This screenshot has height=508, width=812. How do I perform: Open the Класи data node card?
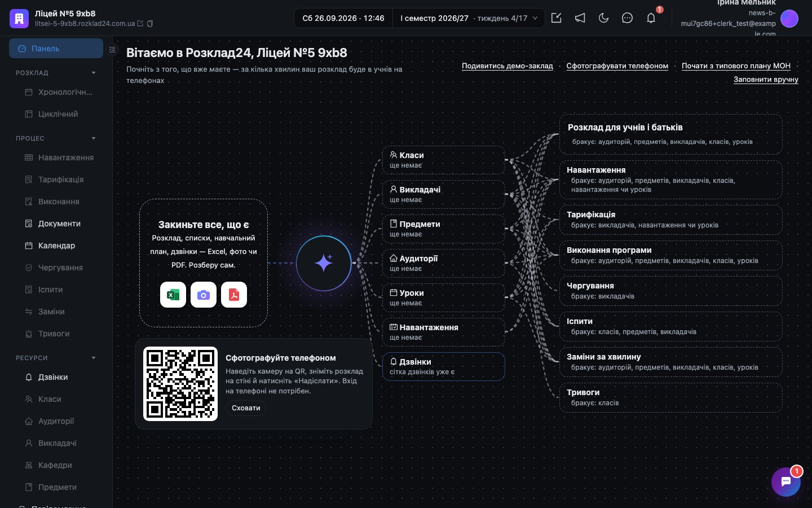pos(443,160)
